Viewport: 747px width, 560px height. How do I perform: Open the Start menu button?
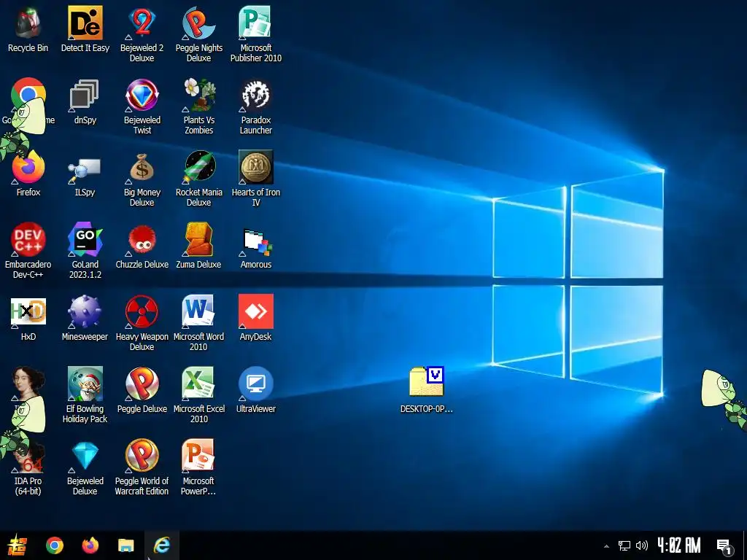18,545
